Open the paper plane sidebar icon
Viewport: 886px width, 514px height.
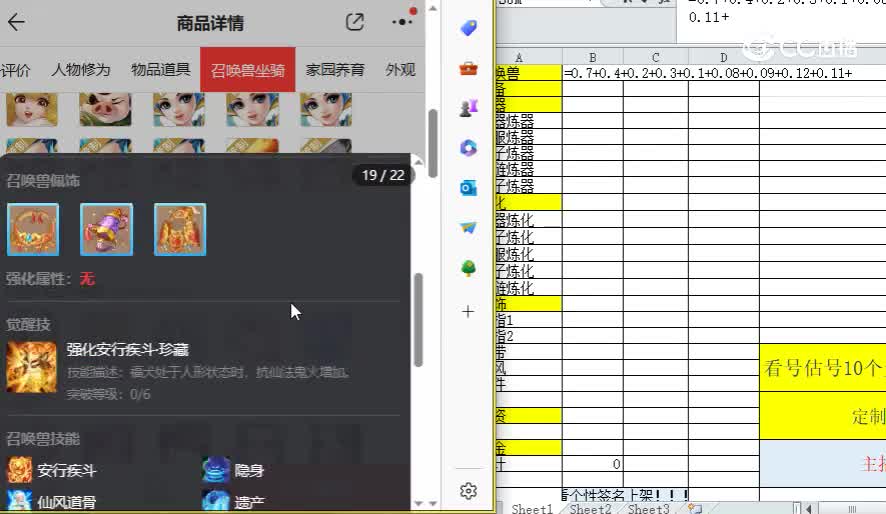468,227
